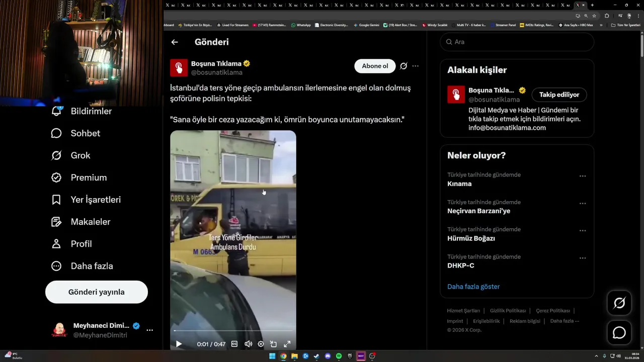Click the @bosunatiklama handle under the post author
This screenshot has width=644, height=362.
[217, 72]
